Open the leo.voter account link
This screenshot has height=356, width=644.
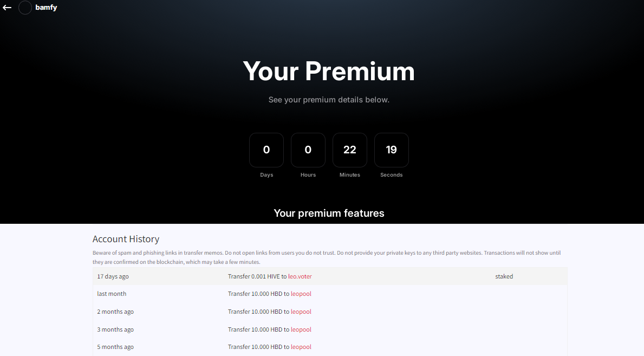point(300,276)
